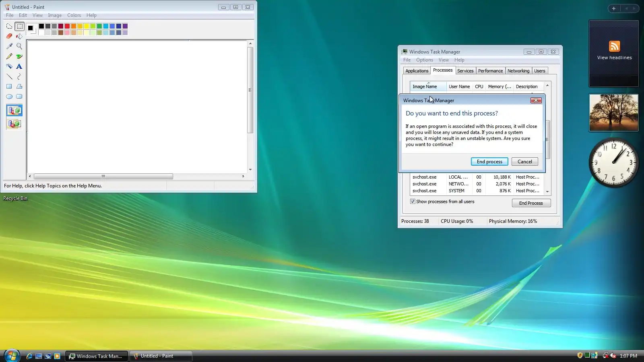The height and width of the screenshot is (362, 644).
Task: Choose the Curve tool in Paint
Action: [x=19, y=76]
